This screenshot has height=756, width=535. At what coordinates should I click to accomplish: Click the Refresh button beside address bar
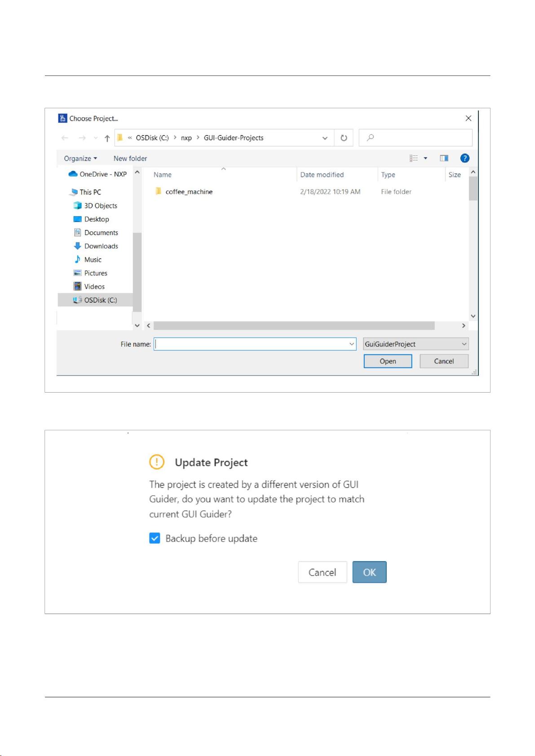pyautogui.click(x=344, y=138)
